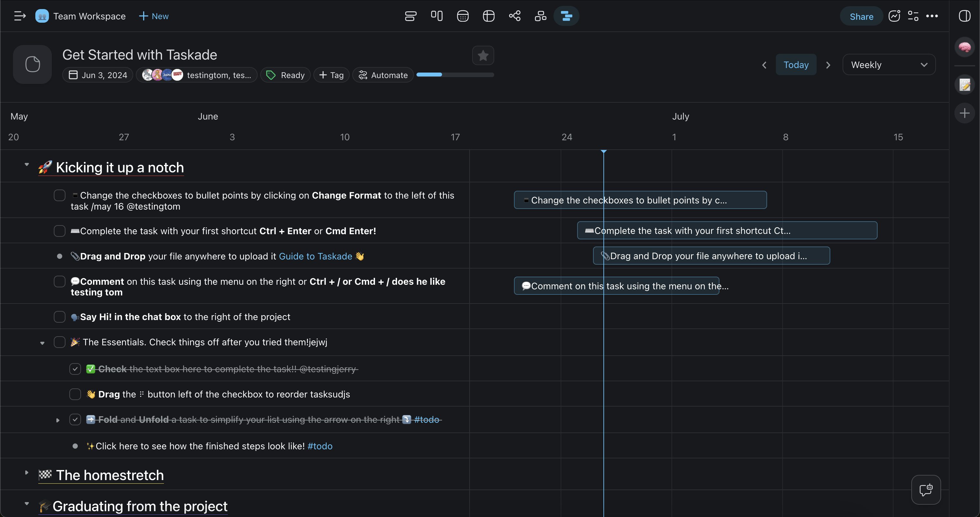Open the 'Guide to Taskade' link

[x=315, y=256]
